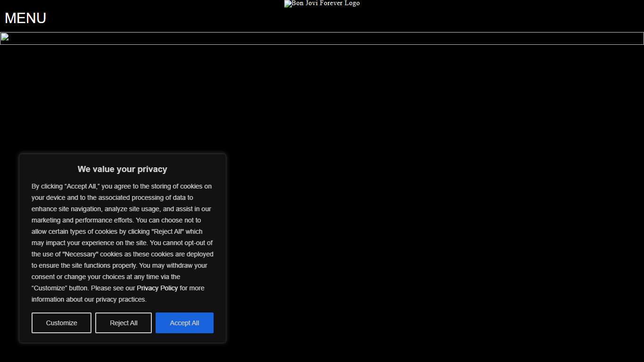Viewport: 644px width, 362px height.
Task: Click the "We value your privacy" heading
Action: [122, 169]
